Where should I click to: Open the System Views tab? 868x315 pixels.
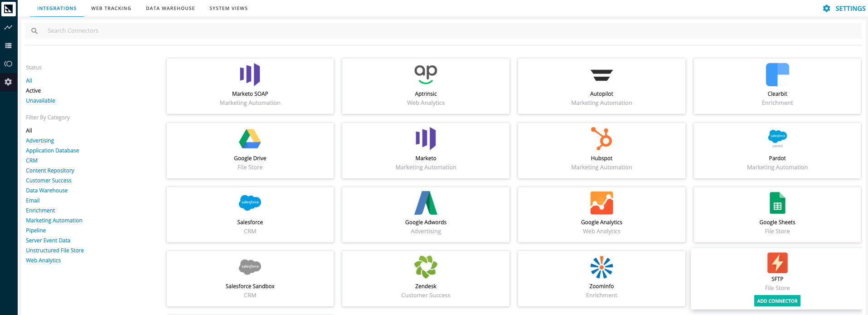pyautogui.click(x=228, y=8)
